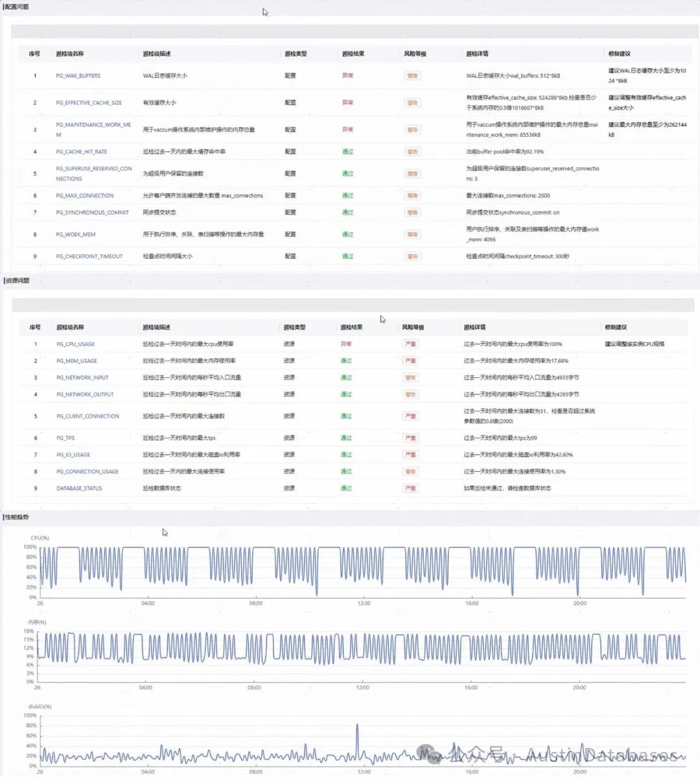700x783 pixels.
Task: Click the 资源问题 section heading
Action: [x=16, y=281]
